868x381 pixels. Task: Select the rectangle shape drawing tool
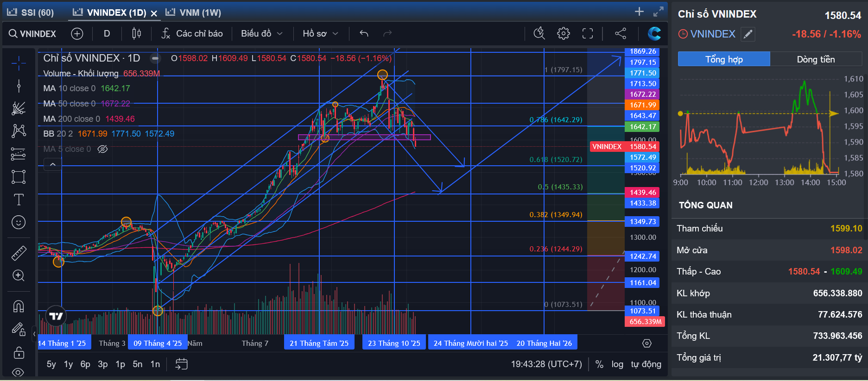coord(19,177)
